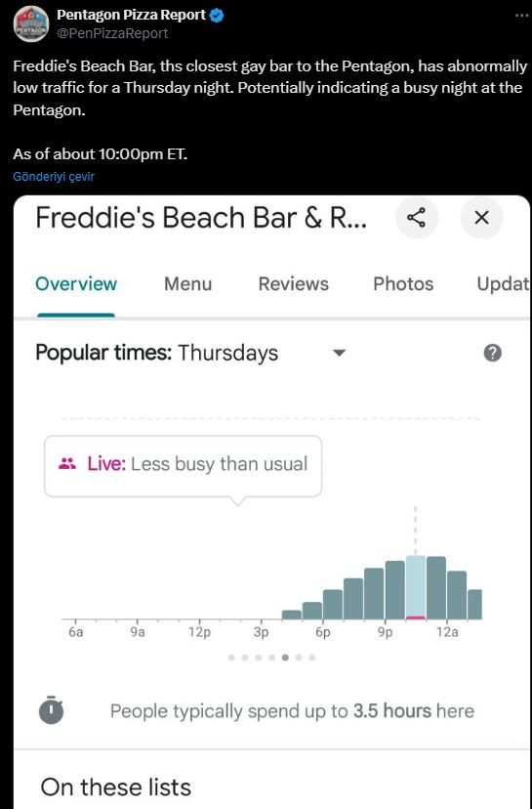
Task: Select the Photos tab
Action: (x=403, y=283)
